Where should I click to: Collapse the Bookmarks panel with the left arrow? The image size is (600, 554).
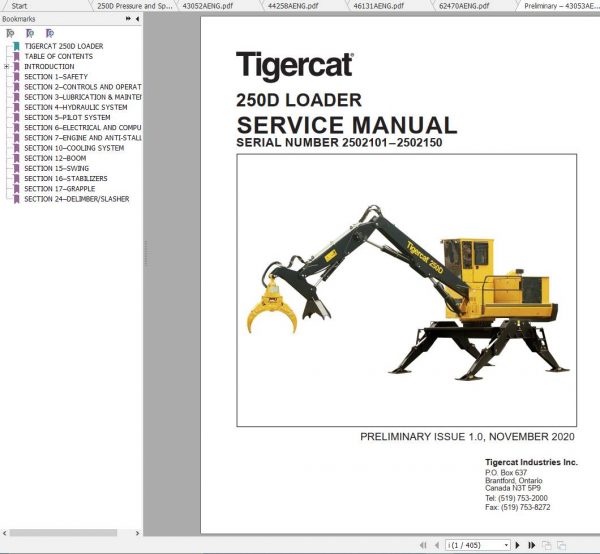[x=137, y=19]
